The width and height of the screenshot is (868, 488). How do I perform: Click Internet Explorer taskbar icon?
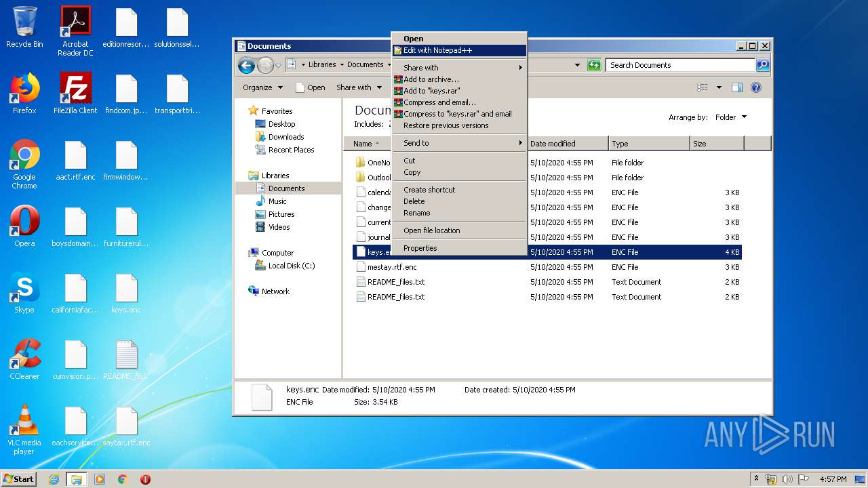tap(54, 479)
